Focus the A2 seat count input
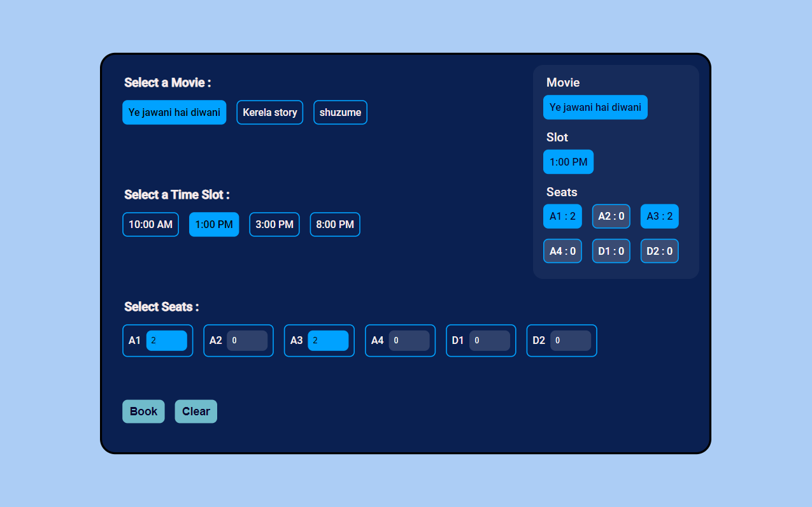The image size is (812, 507). (x=248, y=341)
